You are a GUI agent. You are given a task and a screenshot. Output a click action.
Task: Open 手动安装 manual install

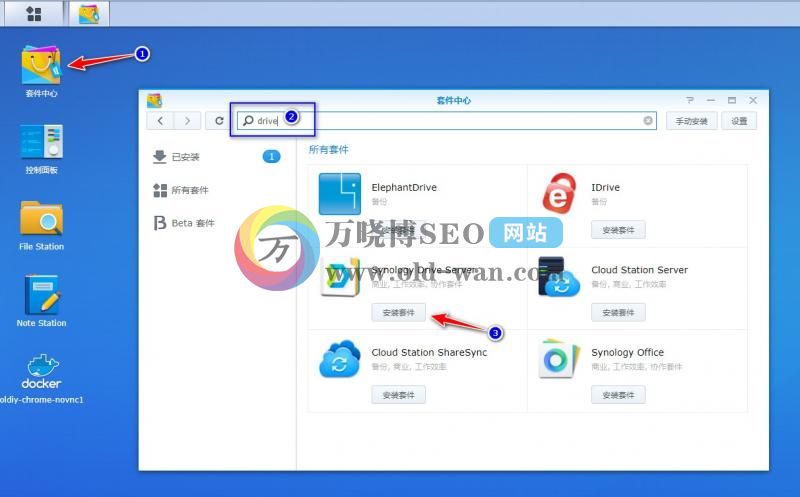(691, 121)
